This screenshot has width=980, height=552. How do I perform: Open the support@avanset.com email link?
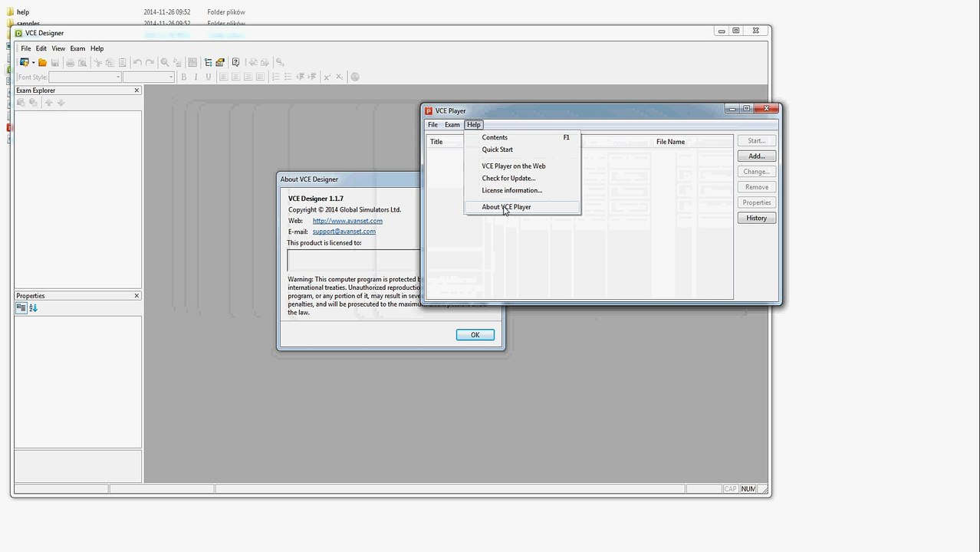coord(344,232)
